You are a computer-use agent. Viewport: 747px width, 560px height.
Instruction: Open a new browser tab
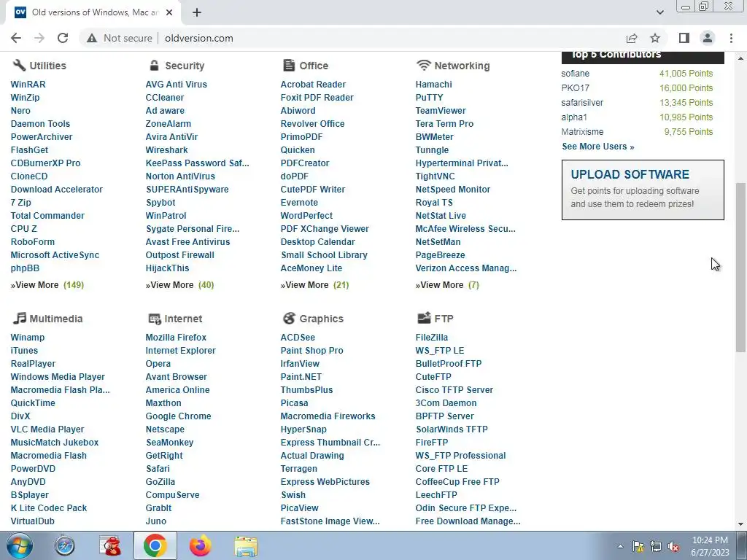197,12
